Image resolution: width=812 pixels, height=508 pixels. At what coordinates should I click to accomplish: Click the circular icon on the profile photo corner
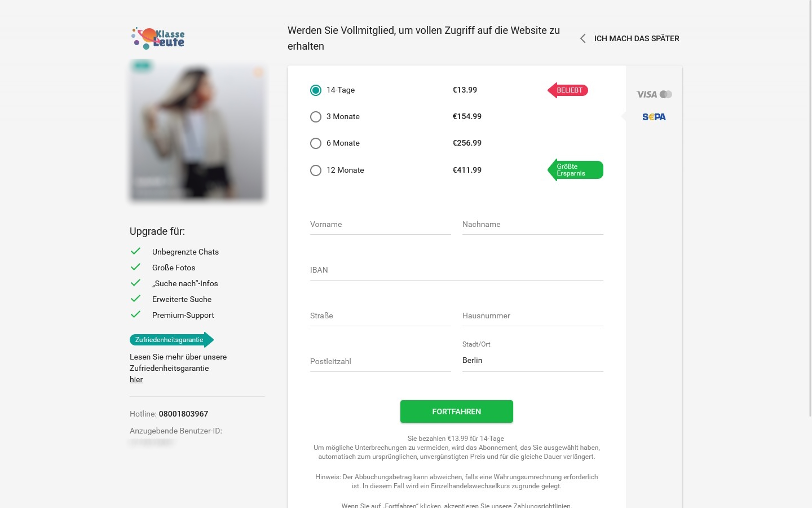(x=259, y=73)
